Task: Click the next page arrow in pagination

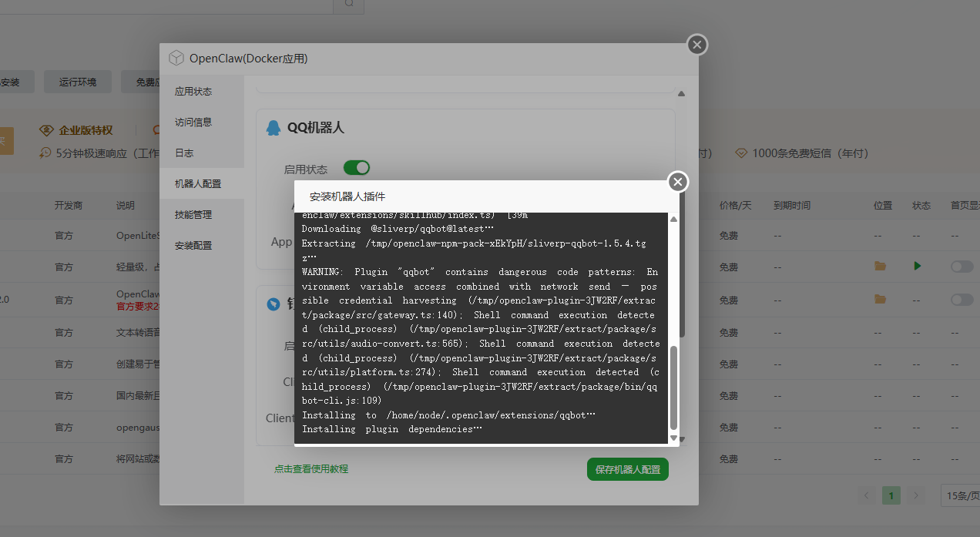Action: pyautogui.click(x=916, y=495)
